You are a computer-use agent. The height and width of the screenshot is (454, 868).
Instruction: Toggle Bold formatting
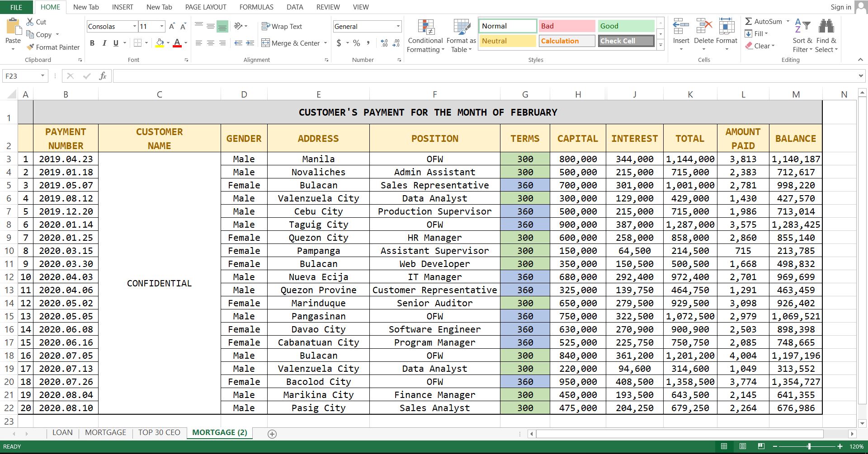tap(92, 43)
